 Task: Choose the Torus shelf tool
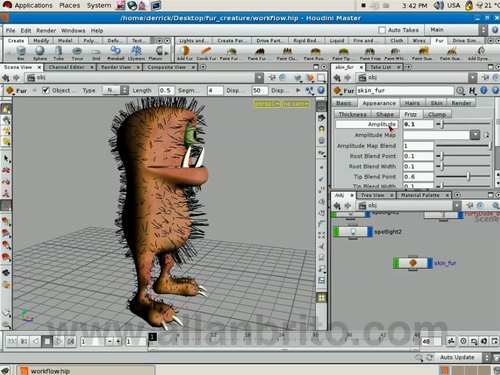[x=77, y=53]
